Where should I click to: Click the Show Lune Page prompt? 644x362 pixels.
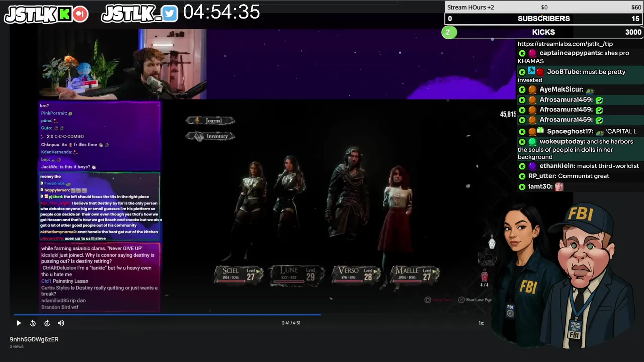click(478, 300)
